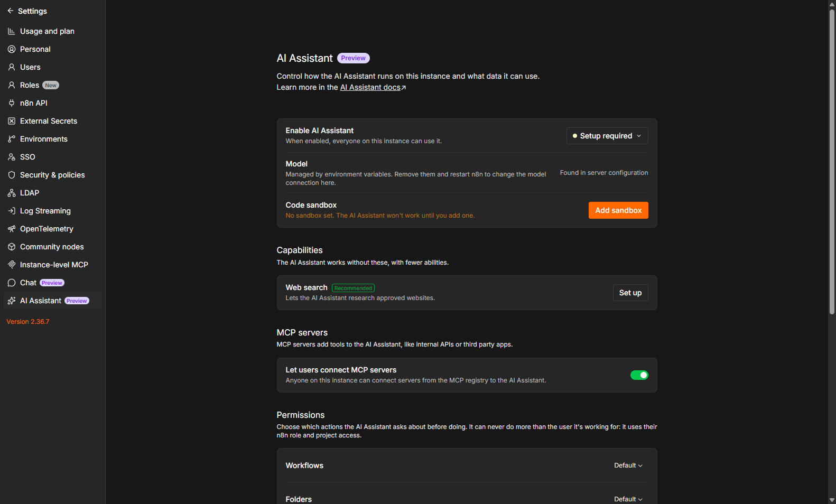Image resolution: width=836 pixels, height=504 pixels.
Task: Click the Enable AI Assistant label
Action: coord(320,130)
